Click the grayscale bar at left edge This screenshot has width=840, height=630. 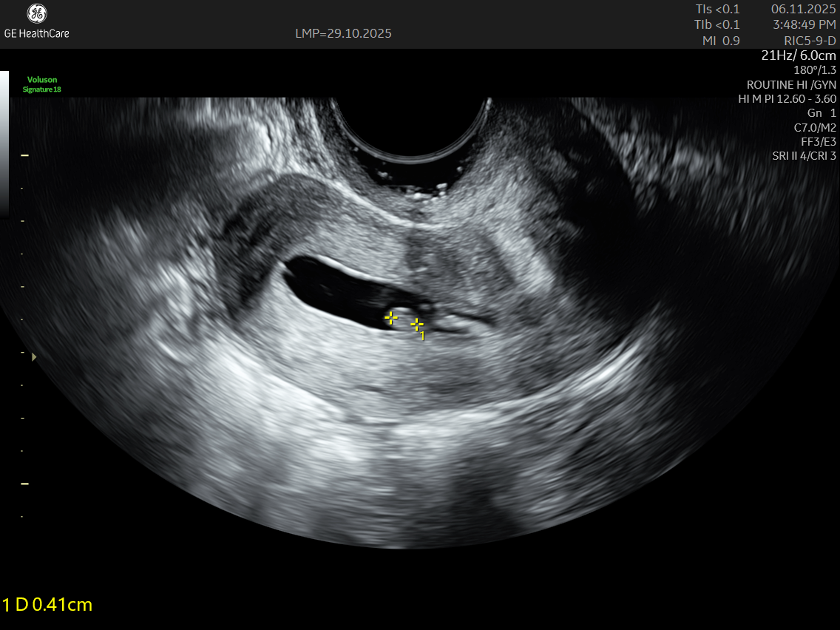coord(4,140)
